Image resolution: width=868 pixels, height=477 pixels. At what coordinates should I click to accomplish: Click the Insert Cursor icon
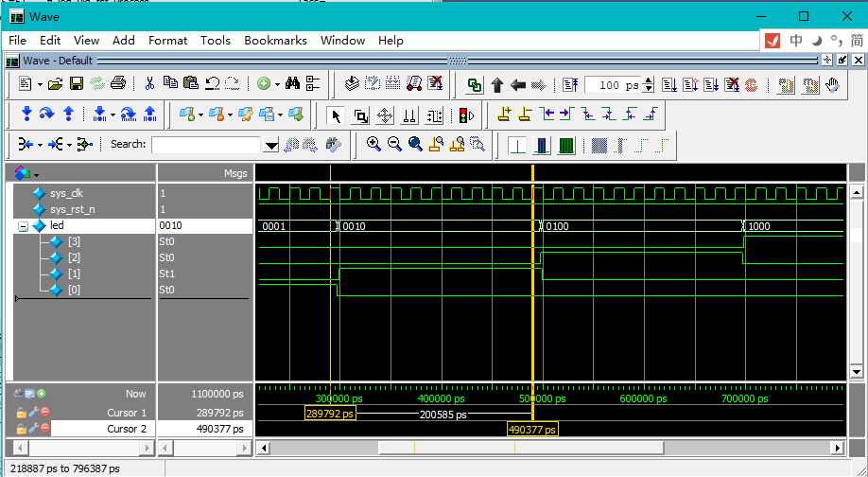click(x=504, y=115)
